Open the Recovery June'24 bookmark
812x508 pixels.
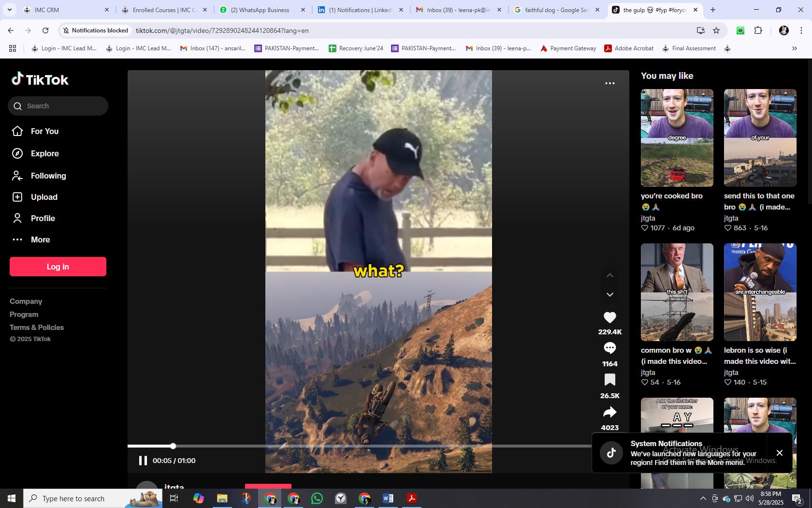pos(356,48)
